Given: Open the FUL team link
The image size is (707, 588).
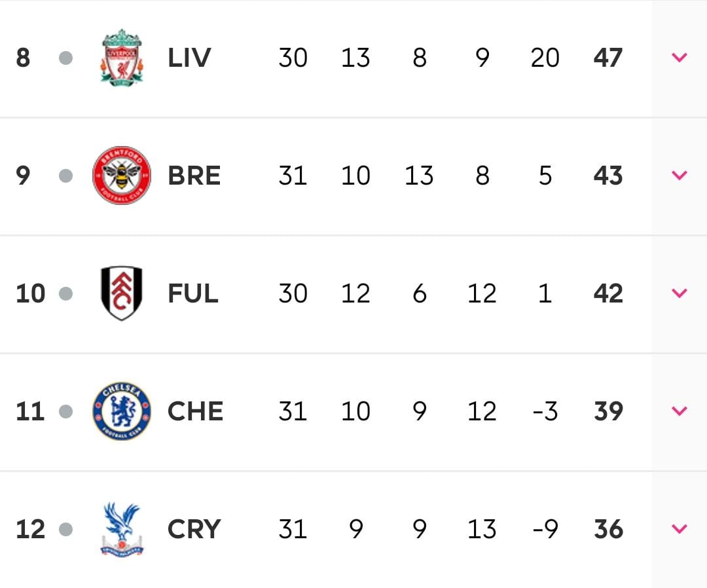Looking at the screenshot, I should 193,293.
